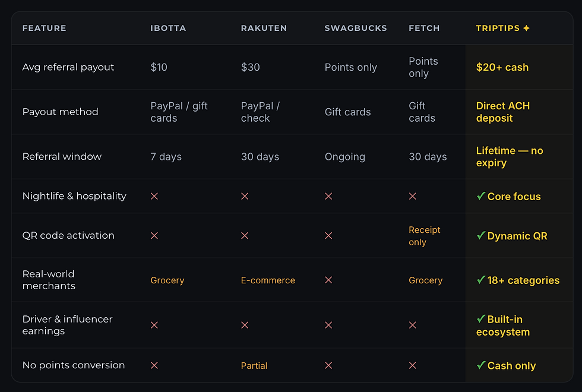Click the 'QR code activation' row label
The height and width of the screenshot is (392, 582).
[68, 235]
